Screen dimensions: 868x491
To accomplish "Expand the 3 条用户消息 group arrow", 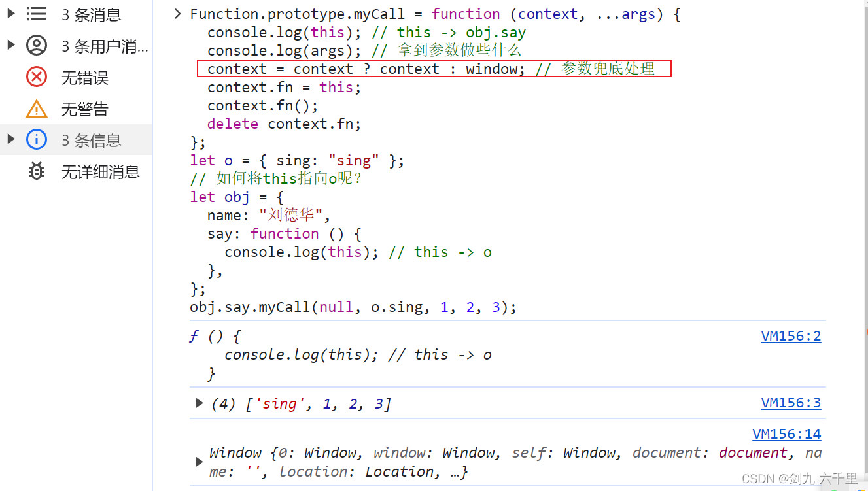I will [10, 45].
